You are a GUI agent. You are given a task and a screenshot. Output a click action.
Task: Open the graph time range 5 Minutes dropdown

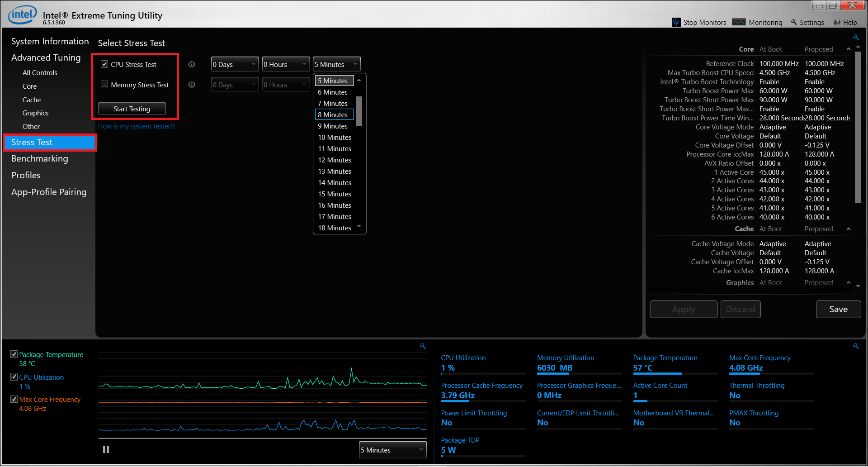(x=392, y=450)
